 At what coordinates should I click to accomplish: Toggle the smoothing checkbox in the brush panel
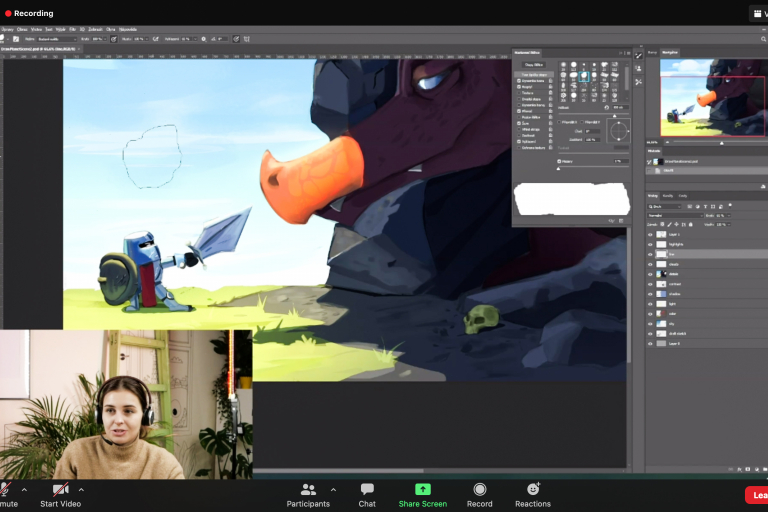519,123
